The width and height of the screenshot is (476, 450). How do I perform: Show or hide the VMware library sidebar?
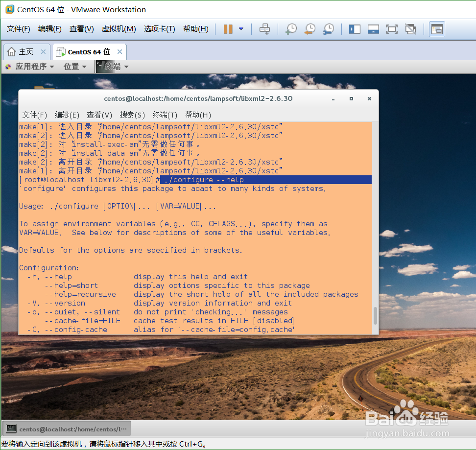coord(355,29)
